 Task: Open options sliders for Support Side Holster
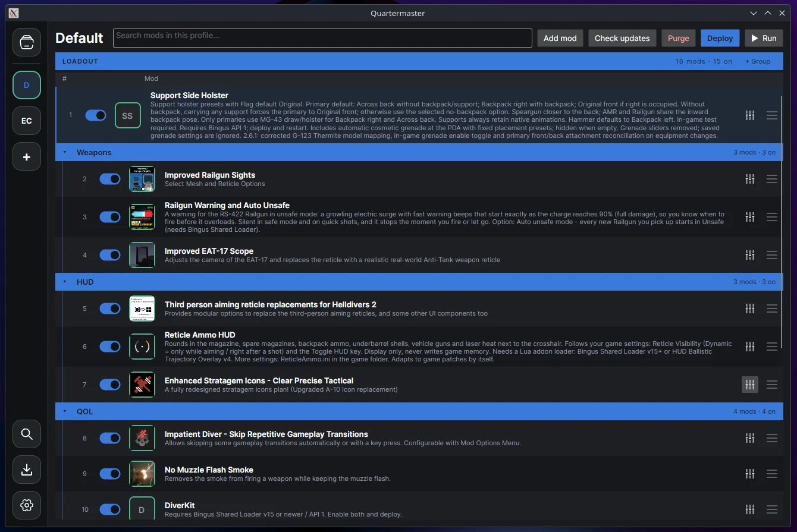tap(750, 115)
